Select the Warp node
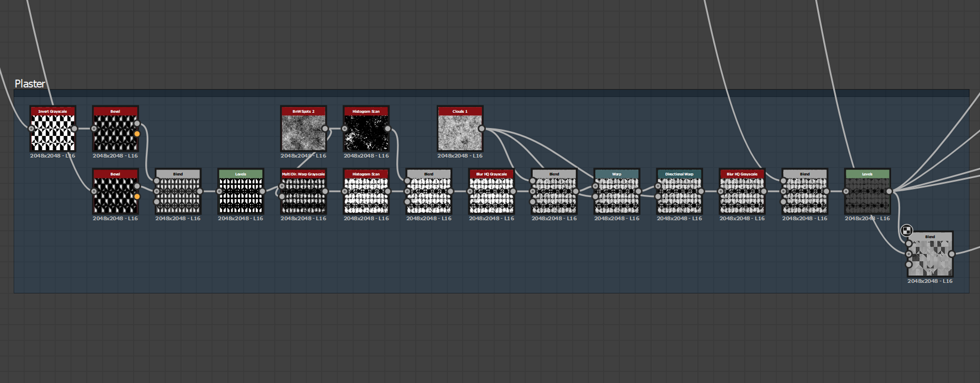980x383 pixels. click(617, 192)
